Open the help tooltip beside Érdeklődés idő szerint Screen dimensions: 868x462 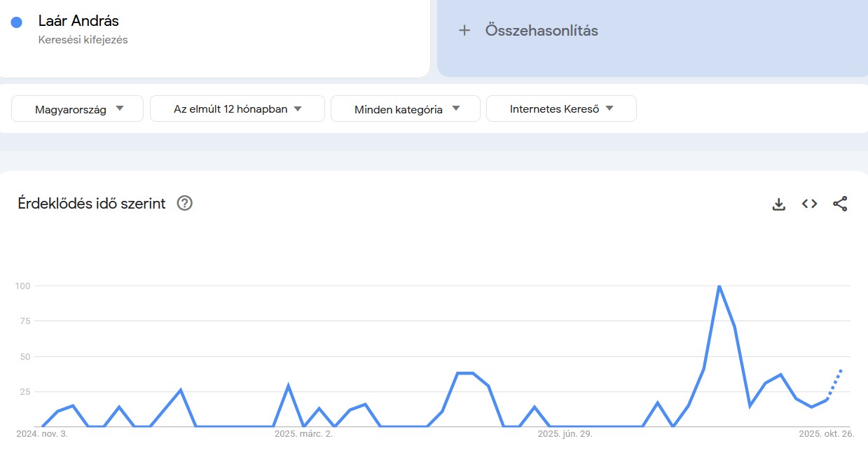184,203
